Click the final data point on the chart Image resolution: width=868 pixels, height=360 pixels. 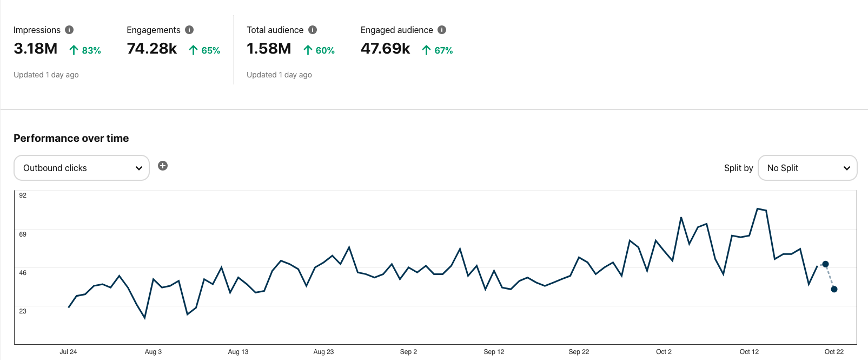(834, 289)
